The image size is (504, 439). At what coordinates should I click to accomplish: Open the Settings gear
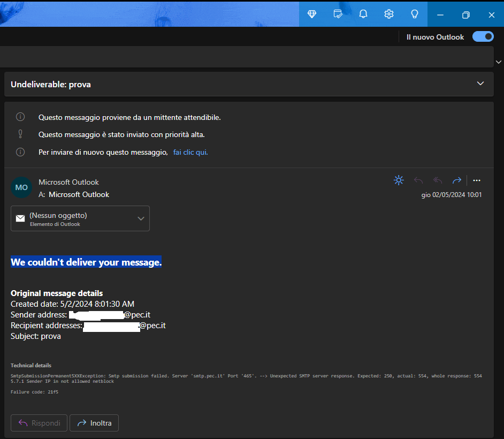click(389, 14)
